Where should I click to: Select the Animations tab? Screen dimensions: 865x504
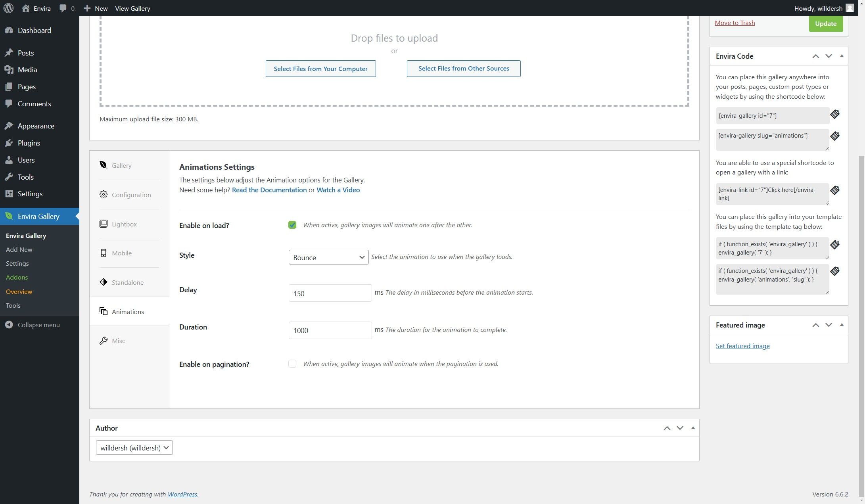(129, 312)
